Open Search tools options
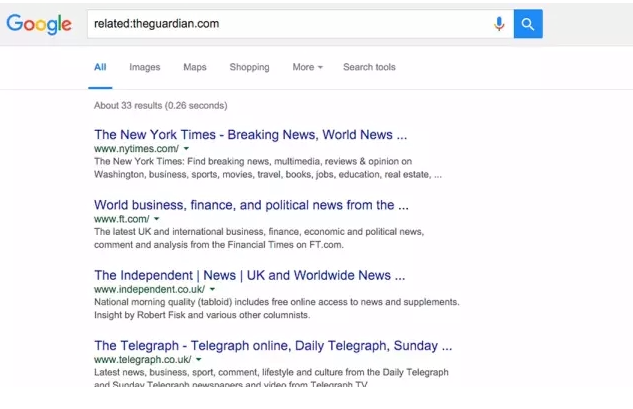The height and width of the screenshot is (409, 633). click(369, 67)
